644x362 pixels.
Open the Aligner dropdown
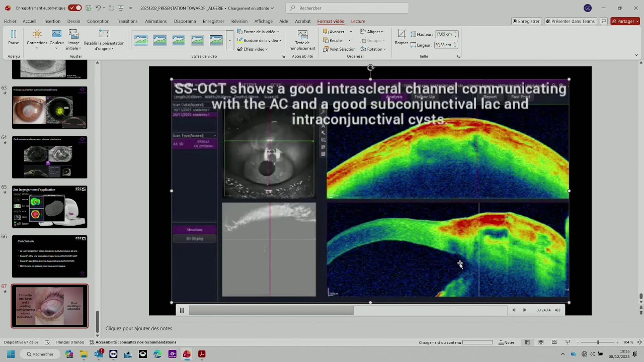372,32
